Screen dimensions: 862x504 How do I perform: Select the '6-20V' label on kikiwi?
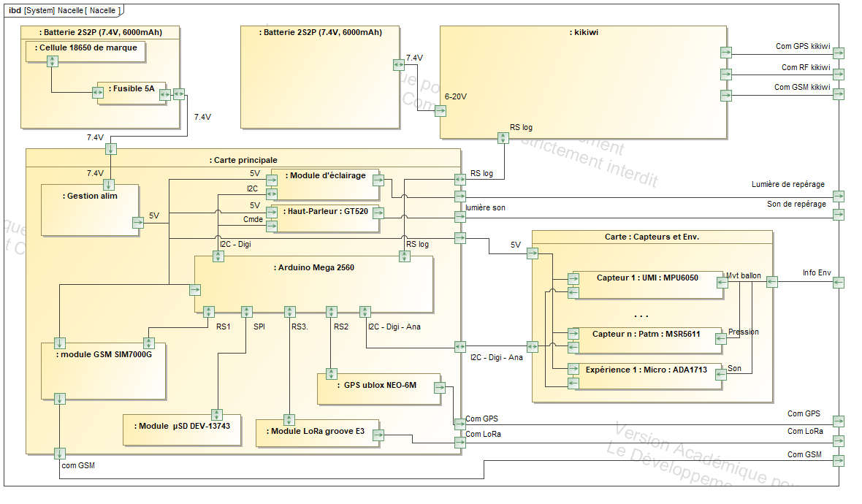(x=456, y=96)
